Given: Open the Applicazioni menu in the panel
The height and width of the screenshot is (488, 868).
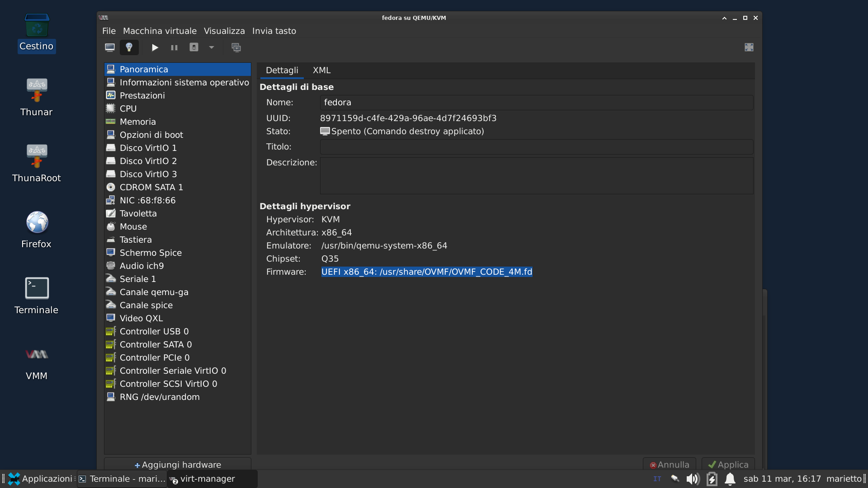Looking at the screenshot, I should coord(40,479).
